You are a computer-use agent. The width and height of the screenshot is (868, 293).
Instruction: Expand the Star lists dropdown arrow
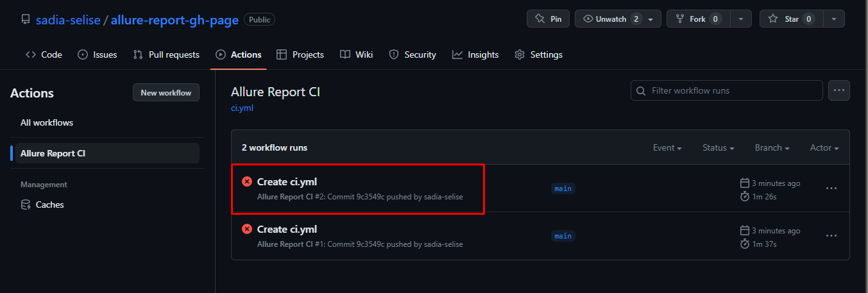pyautogui.click(x=834, y=19)
